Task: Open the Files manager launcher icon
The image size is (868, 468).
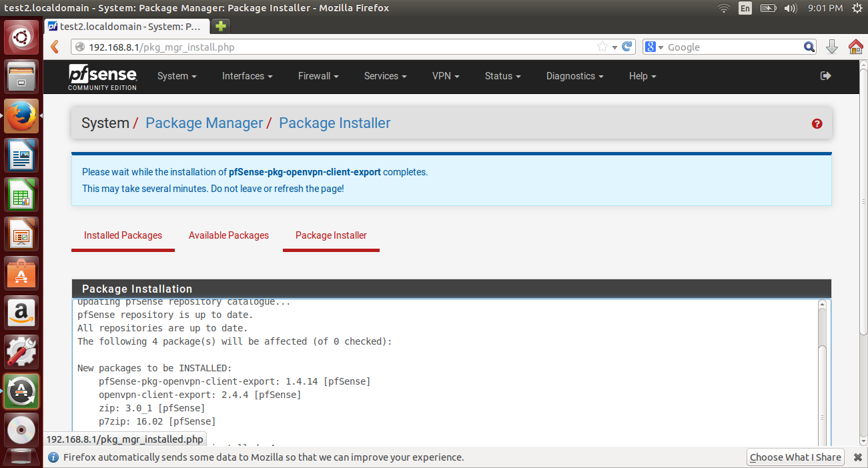Action: 21,77
